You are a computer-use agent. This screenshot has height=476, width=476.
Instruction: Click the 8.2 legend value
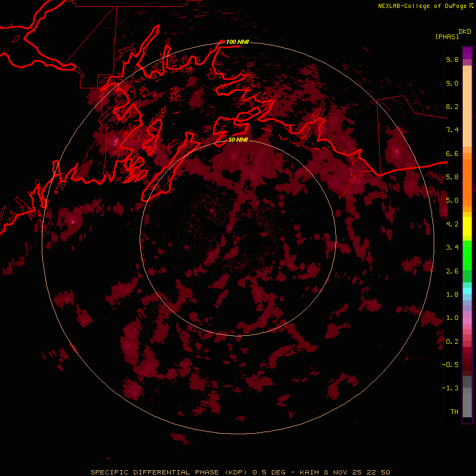tap(452, 106)
